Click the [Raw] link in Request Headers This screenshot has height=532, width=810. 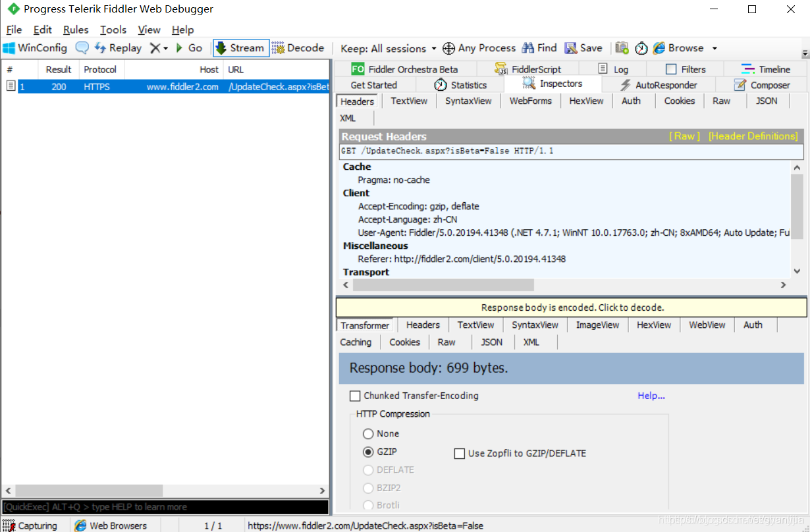point(685,136)
